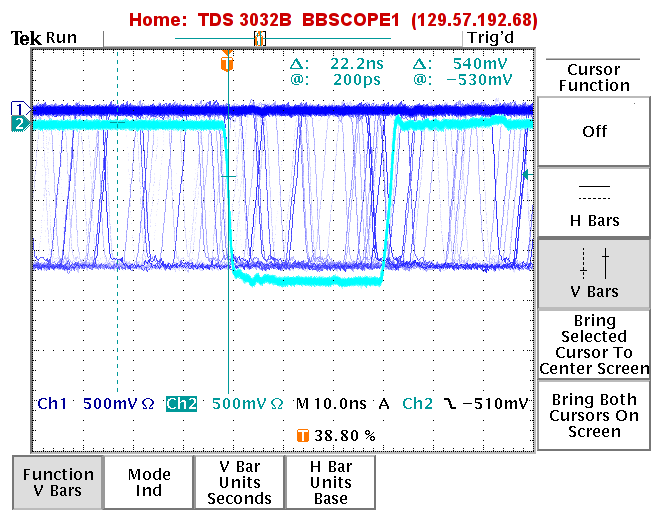
Task: Click the 38.80 % trigger position readout
Action: tap(345, 436)
